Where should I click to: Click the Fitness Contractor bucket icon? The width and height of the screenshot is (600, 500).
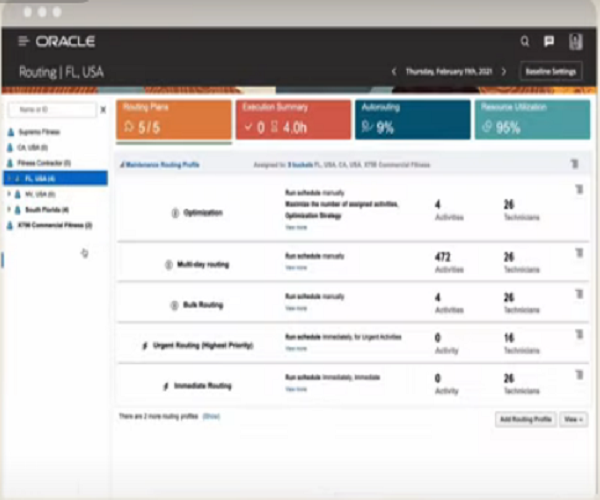click(10, 163)
